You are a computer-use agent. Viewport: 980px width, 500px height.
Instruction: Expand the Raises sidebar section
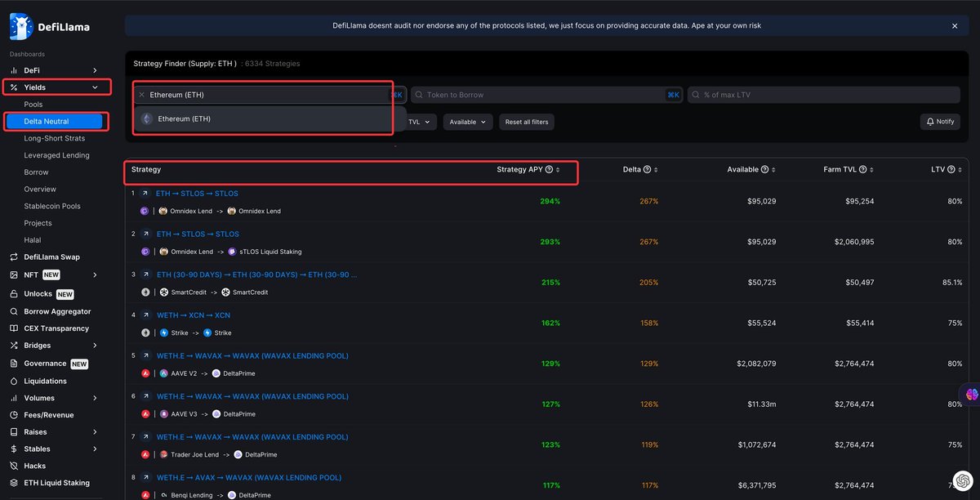(95, 432)
